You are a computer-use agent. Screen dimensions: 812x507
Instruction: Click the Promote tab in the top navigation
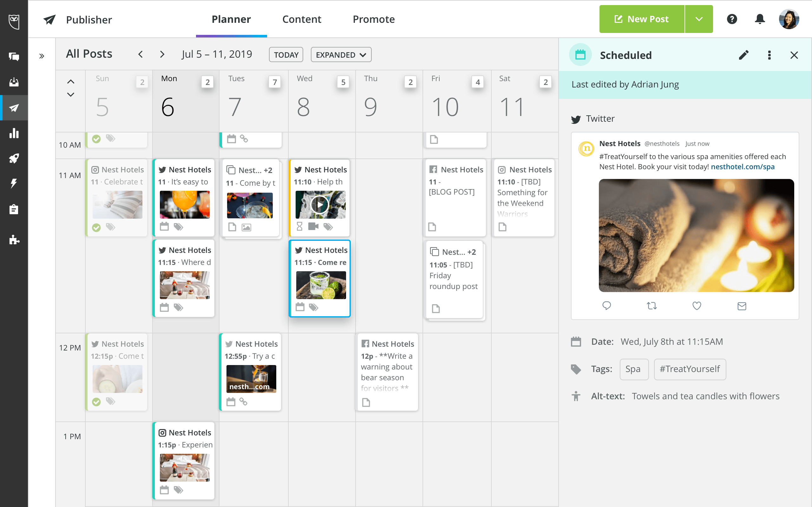tap(374, 19)
